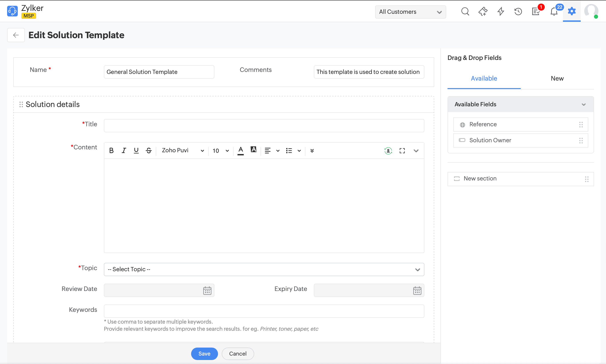Screen dimensions: 606x364
Task: Open admin settings gear icon
Action: coord(572,11)
